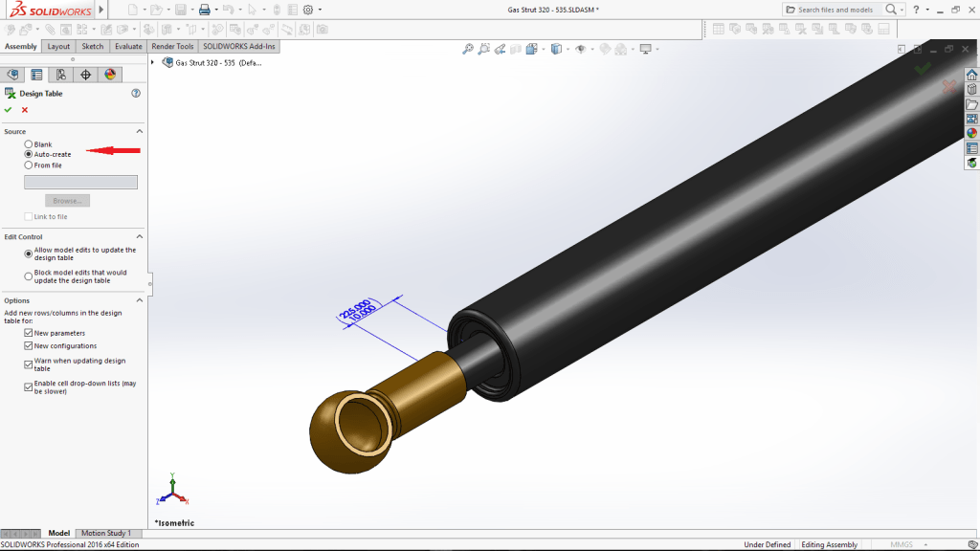The image size is (980, 551).
Task: Collapse the Source section
Action: point(139,131)
